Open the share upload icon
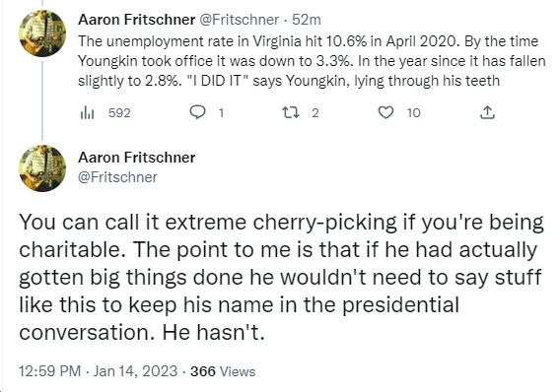The height and width of the screenshot is (392, 559). [487, 112]
